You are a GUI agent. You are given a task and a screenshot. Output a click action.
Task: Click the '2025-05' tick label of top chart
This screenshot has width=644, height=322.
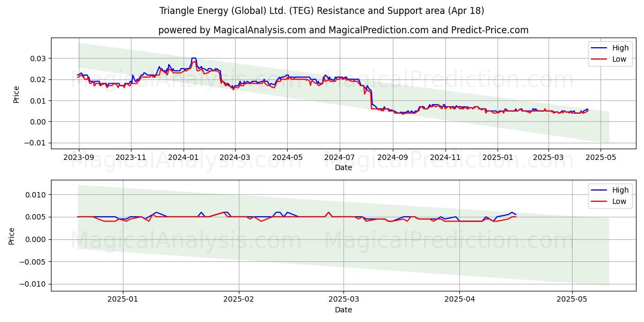tap(600, 158)
